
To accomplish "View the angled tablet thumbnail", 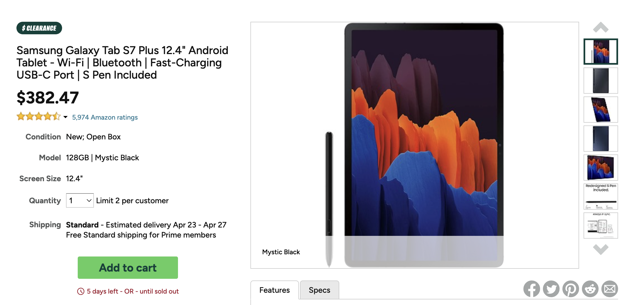I will pyautogui.click(x=601, y=110).
